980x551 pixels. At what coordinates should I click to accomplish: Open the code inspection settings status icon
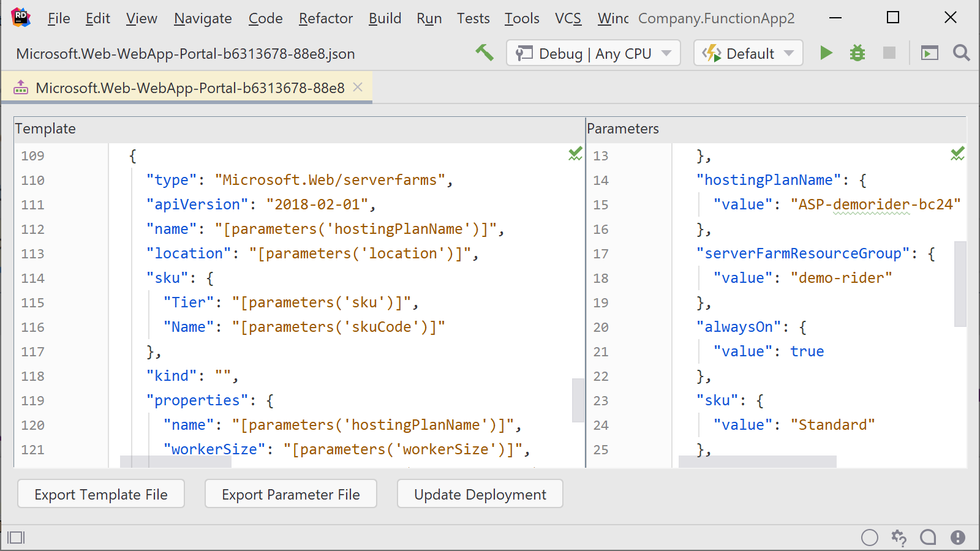click(899, 538)
